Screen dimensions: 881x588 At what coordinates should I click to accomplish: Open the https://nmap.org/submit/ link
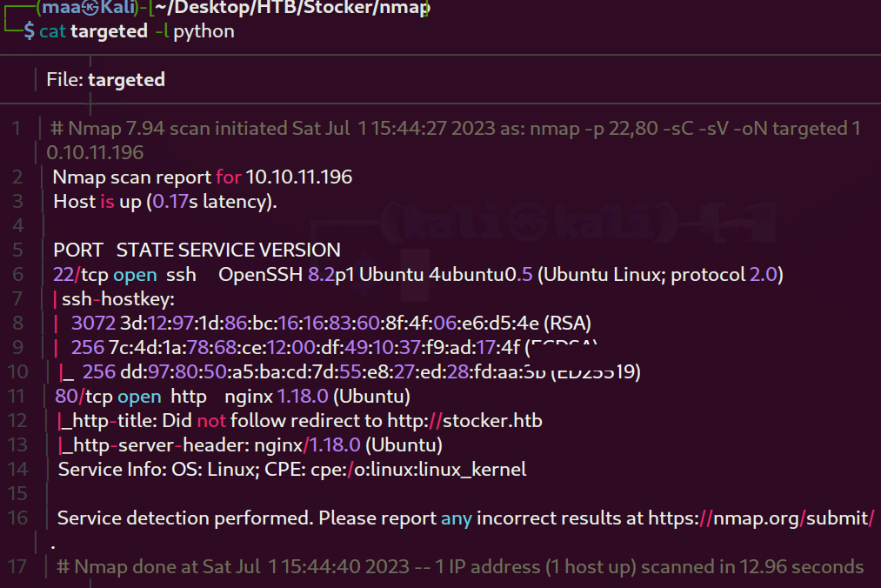tap(761, 518)
